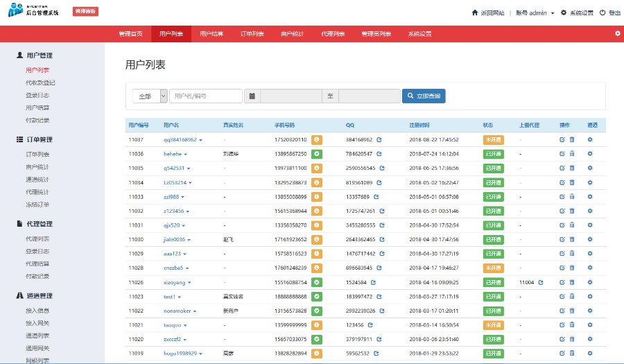The height and width of the screenshot is (364, 624).
Task: Click green verified badge beside 13895867250
Action: click(x=316, y=154)
